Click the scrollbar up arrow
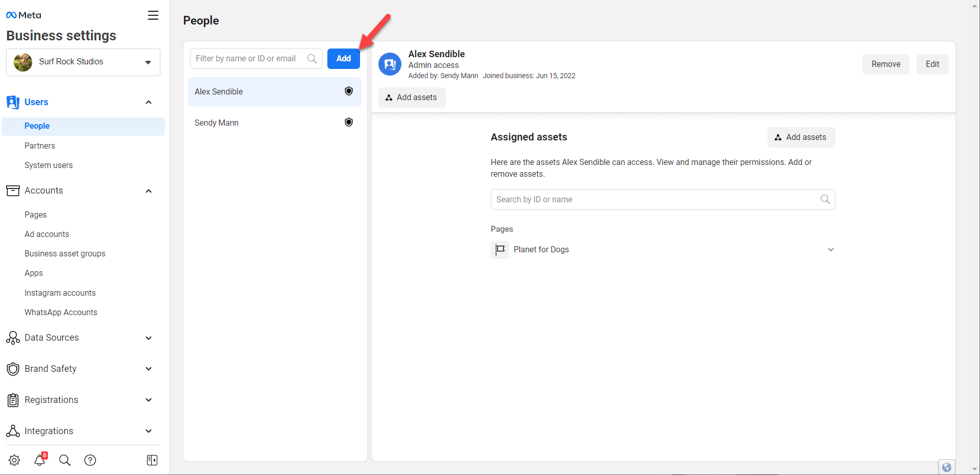 coord(975,6)
